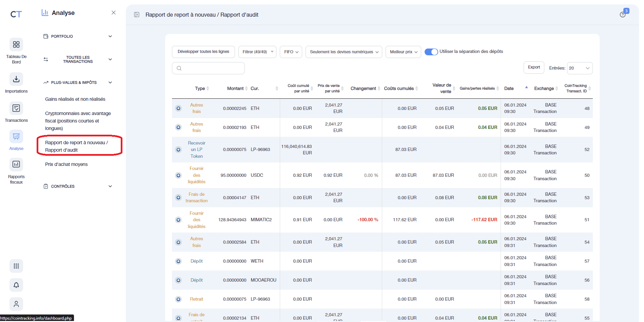644x322 pixels.
Task: Click the help question mark icon
Action: 623,15
